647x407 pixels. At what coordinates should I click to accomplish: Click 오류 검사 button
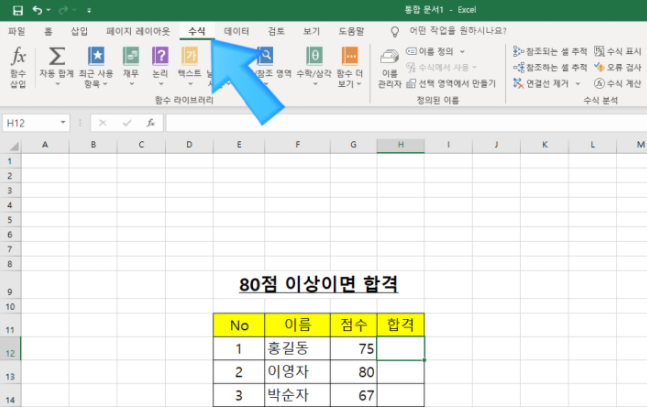point(618,67)
